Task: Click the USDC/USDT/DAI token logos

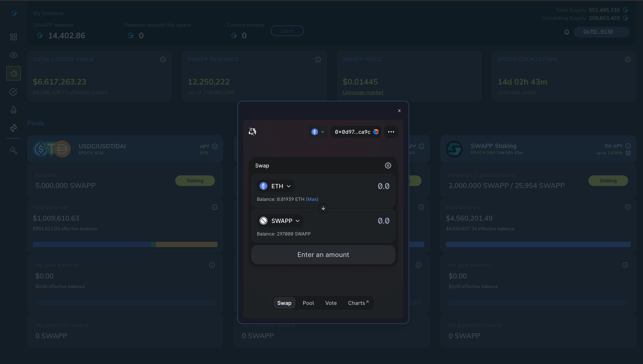Action: 52,149
